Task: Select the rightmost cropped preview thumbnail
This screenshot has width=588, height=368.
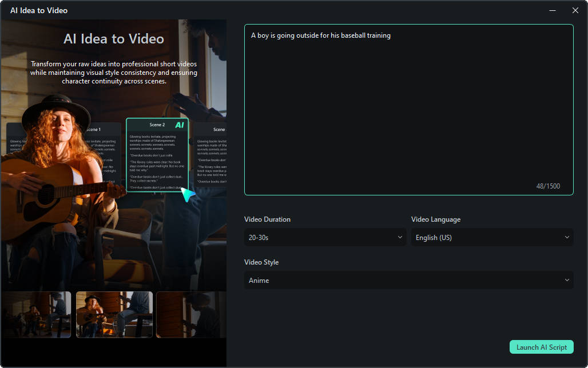Action: click(x=191, y=314)
